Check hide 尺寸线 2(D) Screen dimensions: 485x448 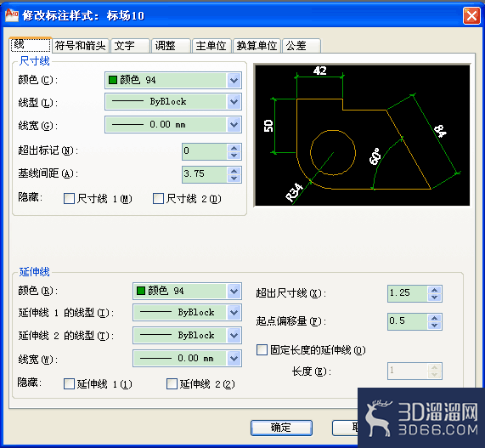(158, 198)
